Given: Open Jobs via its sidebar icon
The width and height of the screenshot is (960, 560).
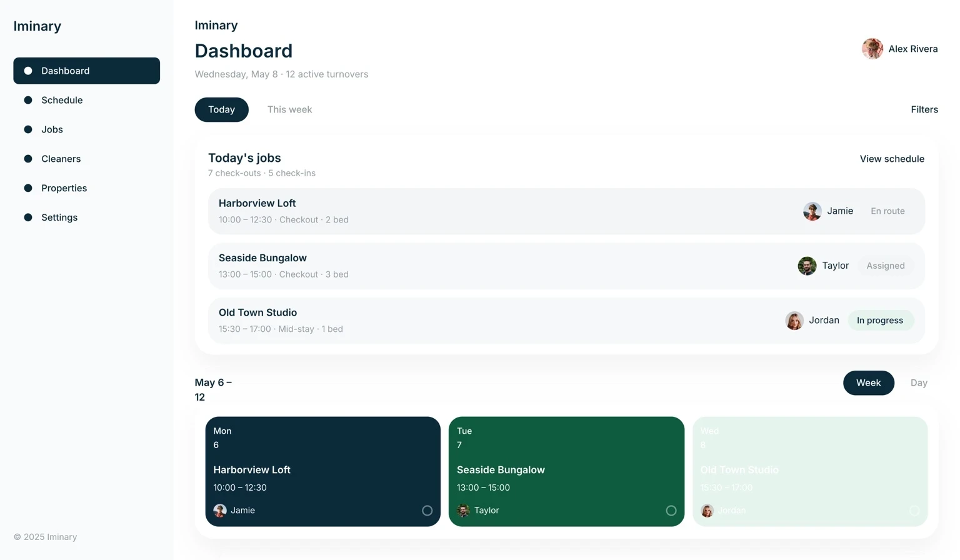Looking at the screenshot, I should click(27, 129).
